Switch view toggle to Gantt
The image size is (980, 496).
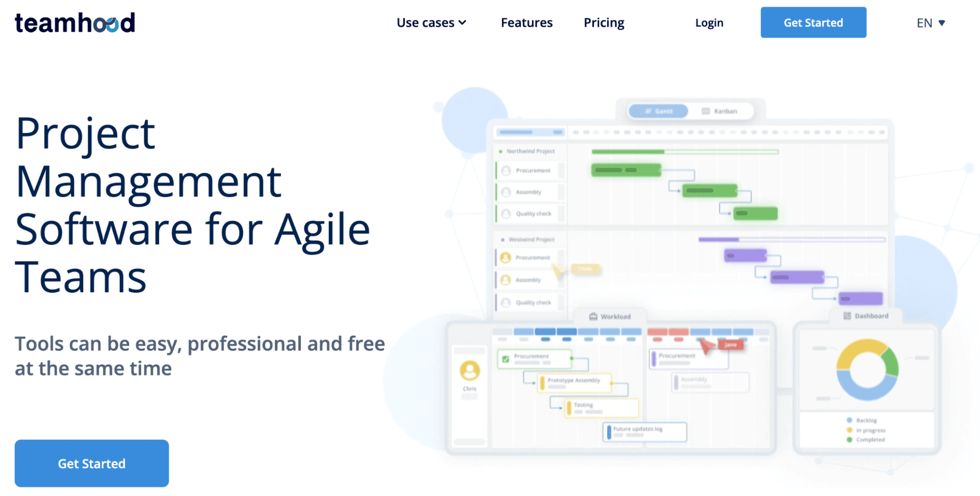pos(658,111)
